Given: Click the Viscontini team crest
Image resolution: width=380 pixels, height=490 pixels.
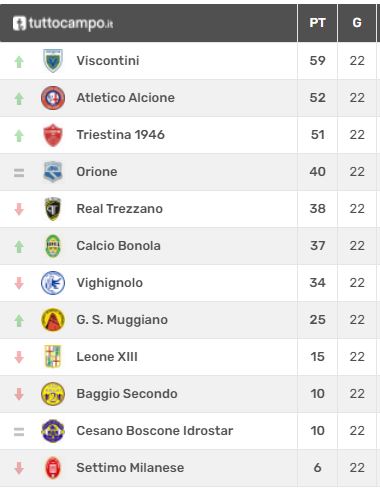Looking at the screenshot, I should click(x=53, y=61).
